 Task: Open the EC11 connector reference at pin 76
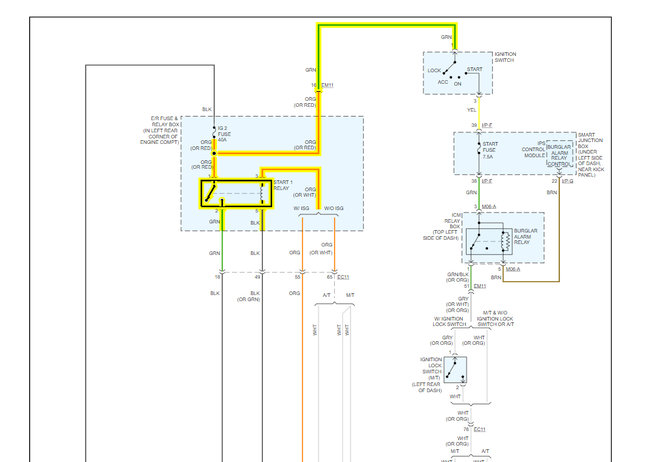pos(479,429)
